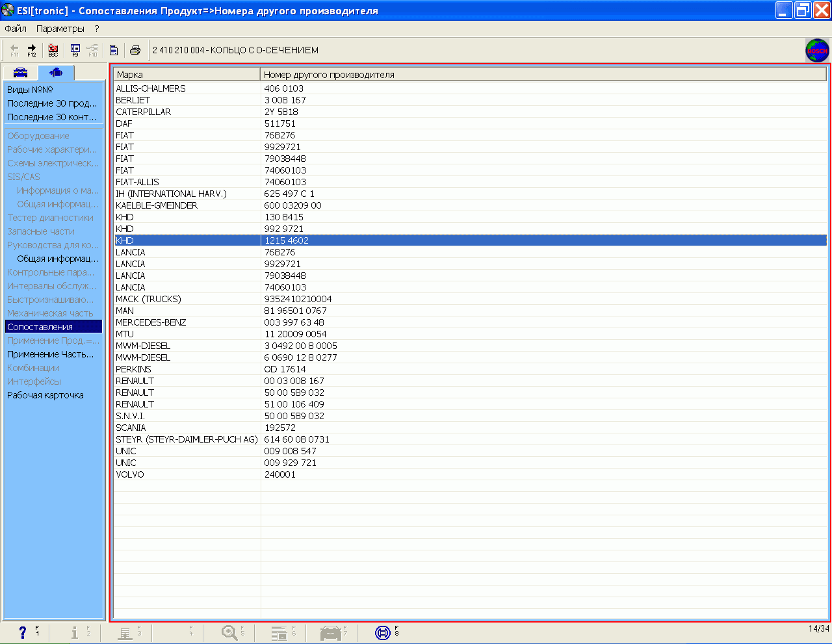This screenshot has width=832, height=644.
Task: Select the MERCEDES-BENZ row
Action: pyautogui.click(x=471, y=322)
